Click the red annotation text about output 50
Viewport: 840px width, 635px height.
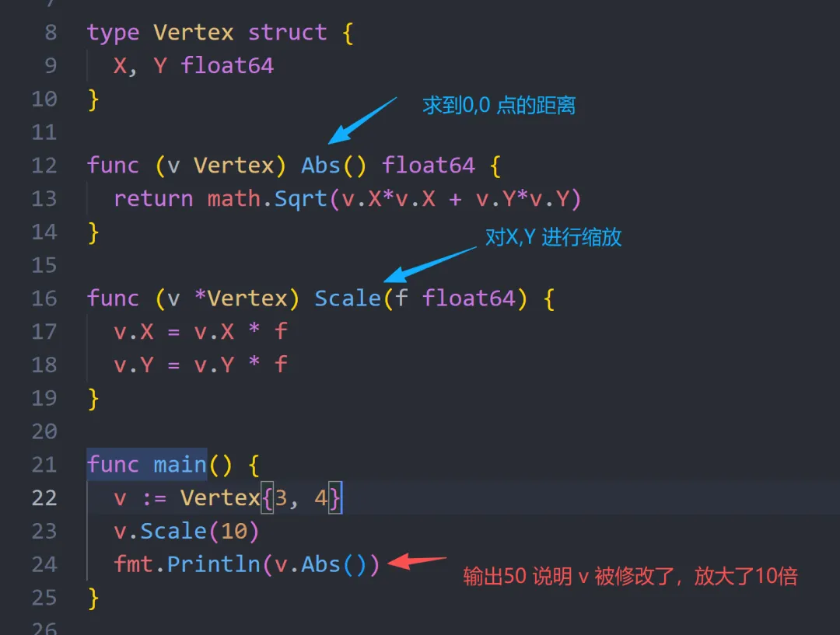click(x=630, y=577)
